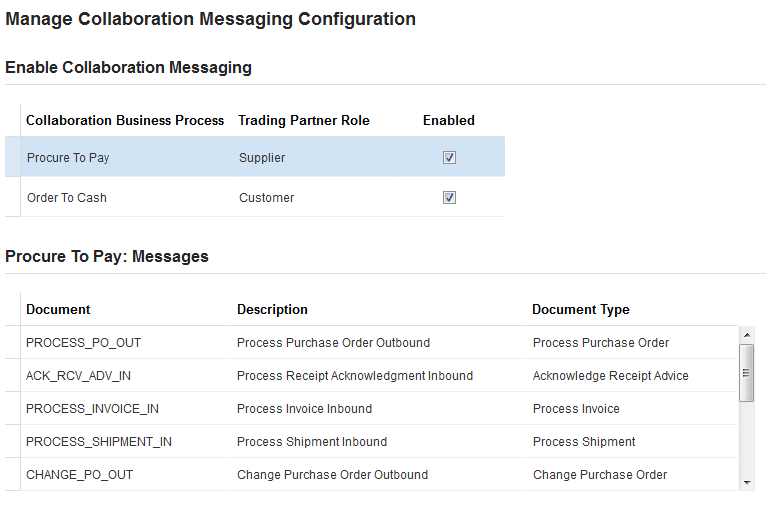Click the Description column header

[272, 310]
